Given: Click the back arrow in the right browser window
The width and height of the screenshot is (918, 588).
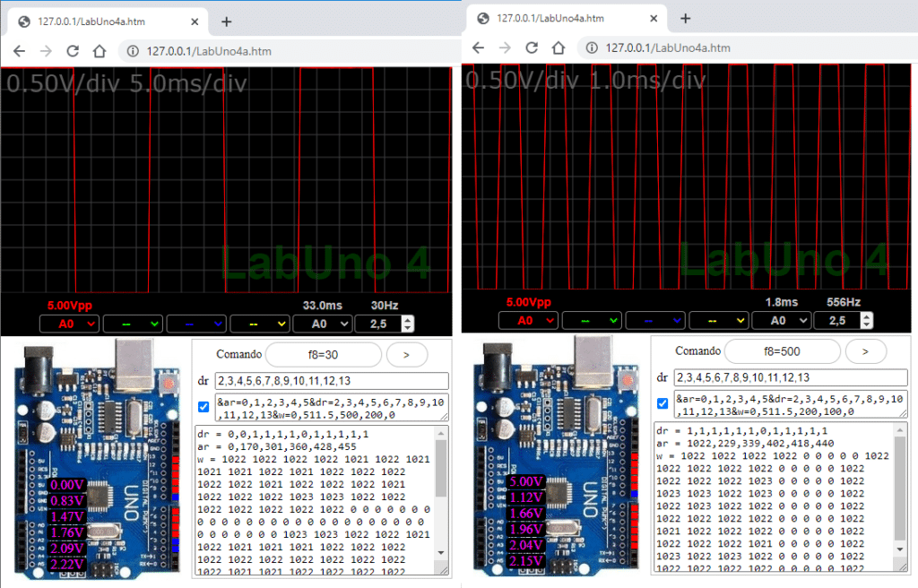Looking at the screenshot, I should pyautogui.click(x=479, y=48).
